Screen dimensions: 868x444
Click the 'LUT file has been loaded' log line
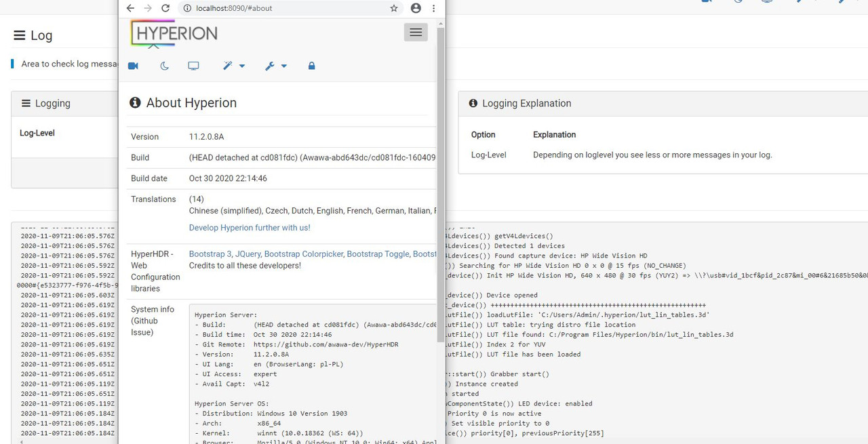click(534, 355)
